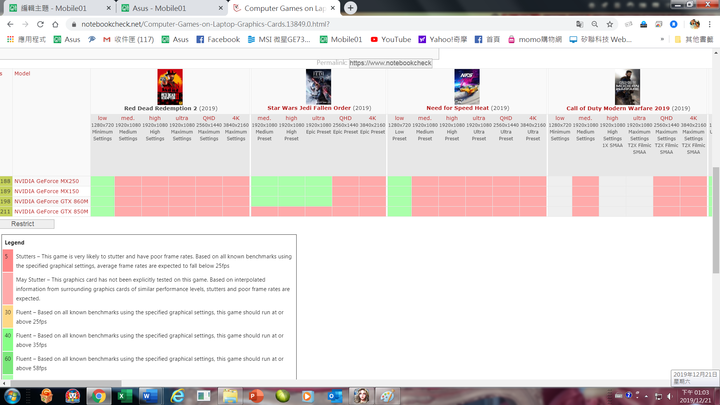Close the Computer Games on Laptop tab
720x405 pixels.
coord(333,8)
